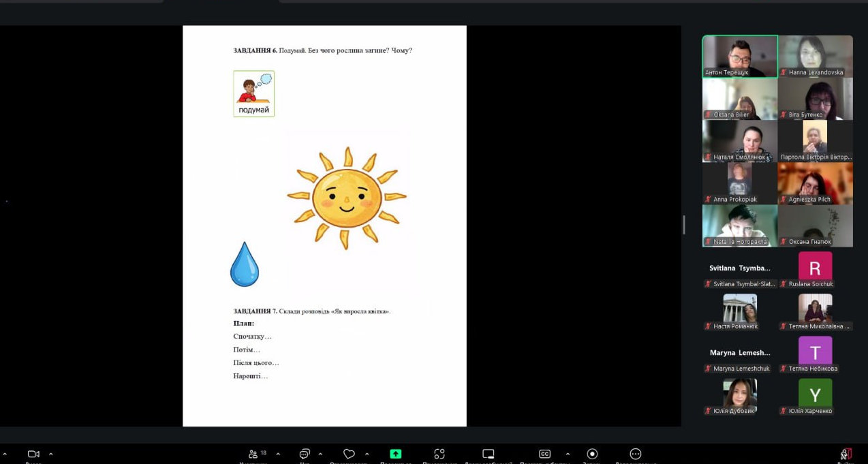This screenshot has height=464, width=868.
Task: Click the gallery panel resize handle
Action: pyautogui.click(x=684, y=225)
